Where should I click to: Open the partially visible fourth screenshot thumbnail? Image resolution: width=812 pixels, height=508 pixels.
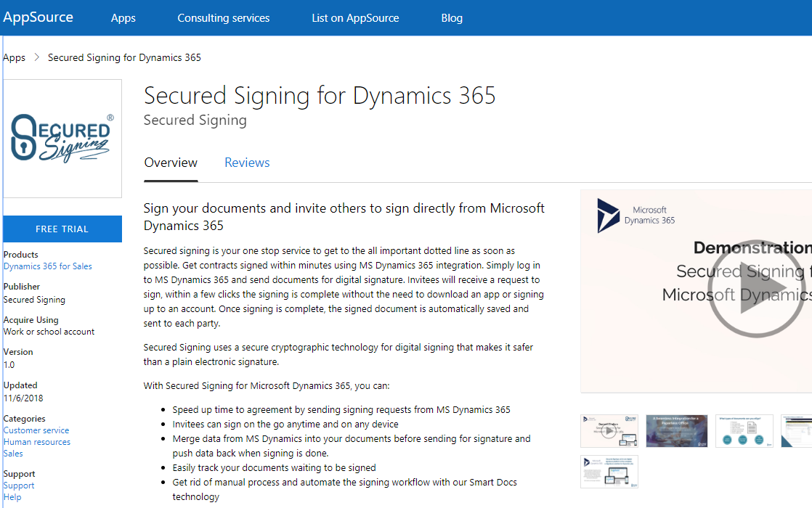coord(796,430)
